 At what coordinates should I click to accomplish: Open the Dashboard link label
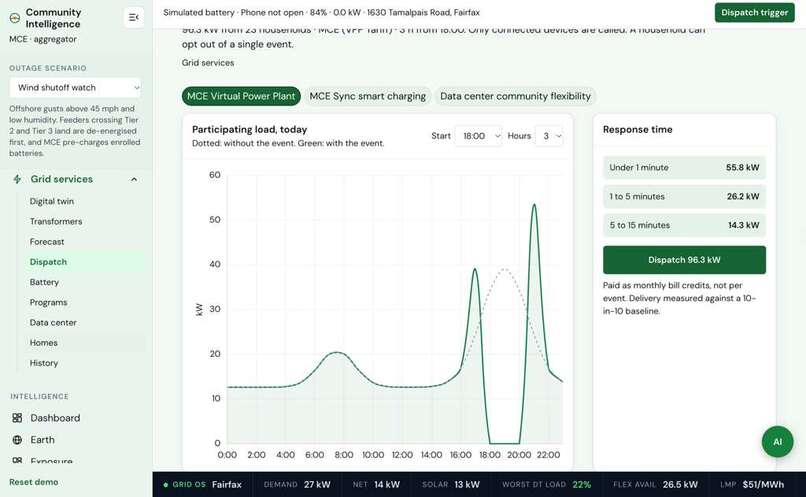tap(55, 418)
